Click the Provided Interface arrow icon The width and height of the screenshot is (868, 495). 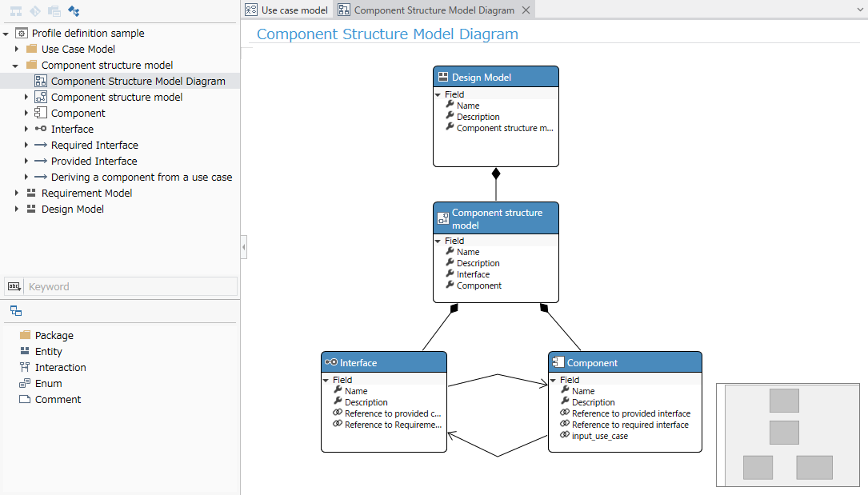tap(41, 161)
